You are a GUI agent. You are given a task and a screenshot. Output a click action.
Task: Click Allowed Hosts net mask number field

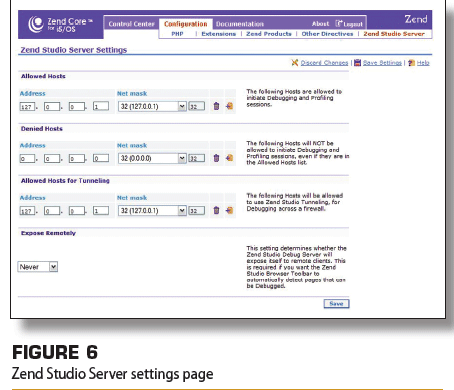(197, 106)
